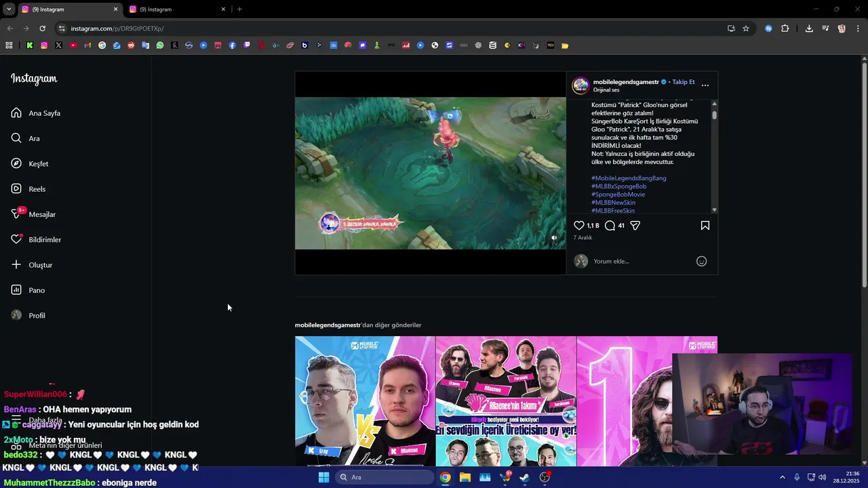Open the Twitch bookmark icon
This screenshot has width=868, height=488.
247,45
